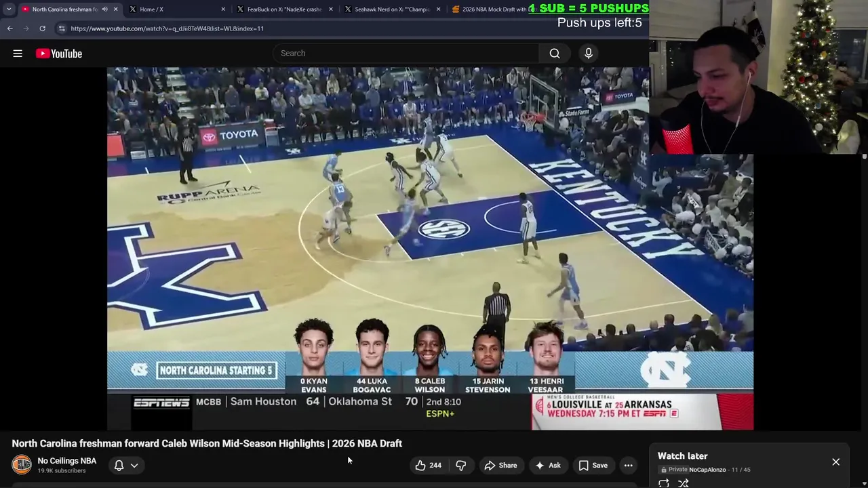Screen dimensions: 868x488
Task: Toggle the notification bell for channel
Action: pyautogui.click(x=119, y=466)
